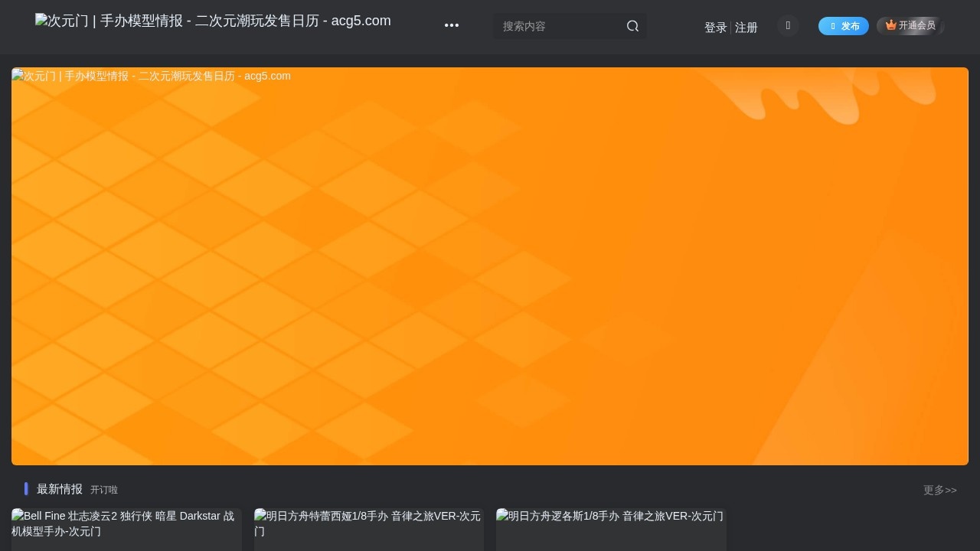The image size is (980, 551).
Task: Click the 次元门 acg5 site logo
Action: pos(213,21)
